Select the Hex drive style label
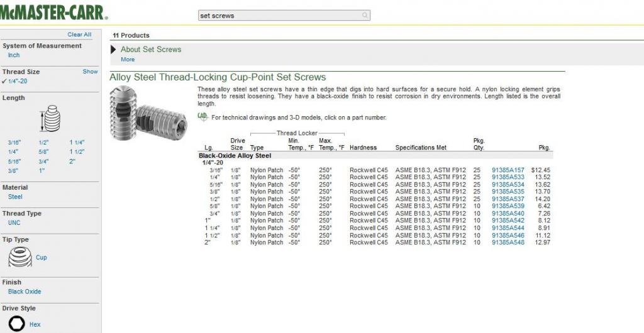 point(35,324)
